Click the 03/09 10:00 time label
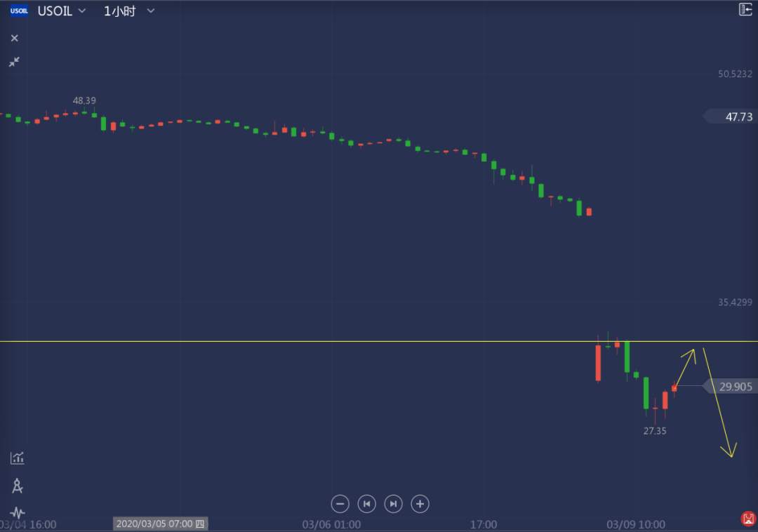758x532 pixels. pos(636,524)
